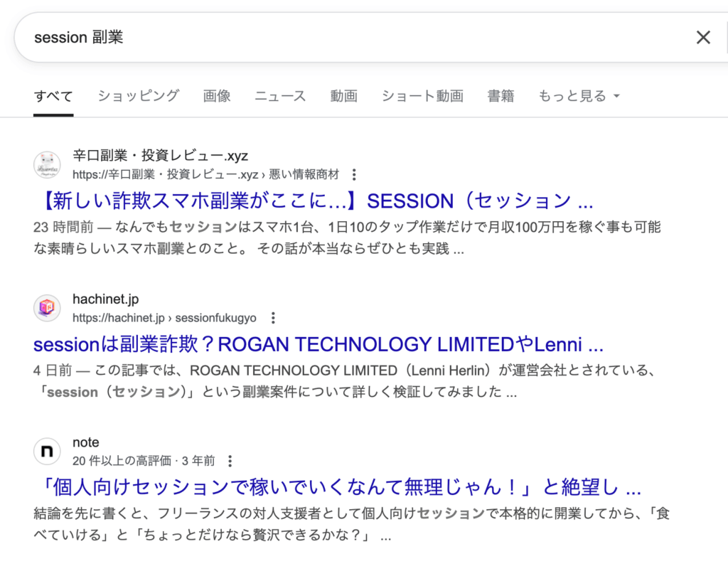Select the すべて tab
The image size is (728, 571).
[53, 96]
